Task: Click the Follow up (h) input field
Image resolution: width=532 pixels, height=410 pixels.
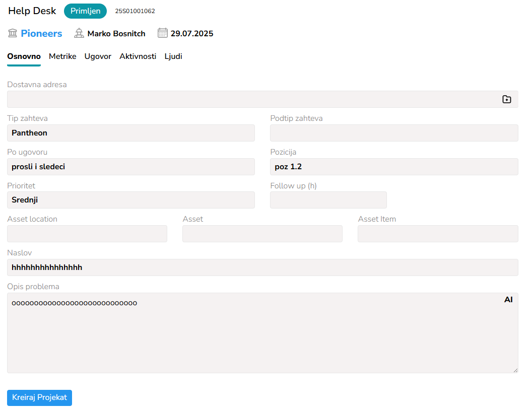Action: click(x=328, y=200)
